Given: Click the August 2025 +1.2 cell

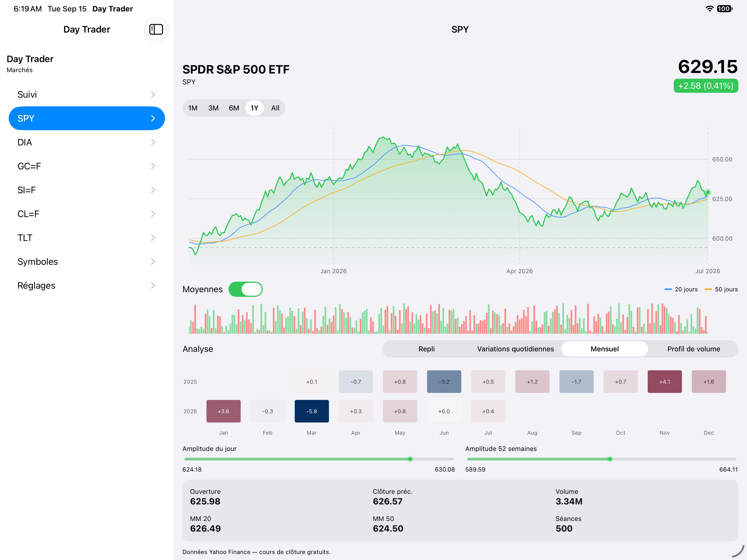Looking at the screenshot, I should 532,382.
